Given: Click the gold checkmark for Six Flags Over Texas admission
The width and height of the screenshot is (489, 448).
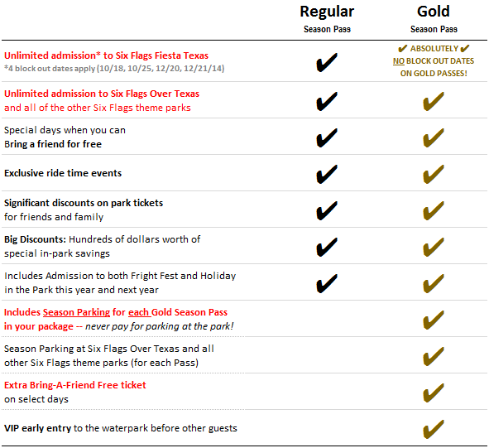Looking at the screenshot, I should coord(434,101).
